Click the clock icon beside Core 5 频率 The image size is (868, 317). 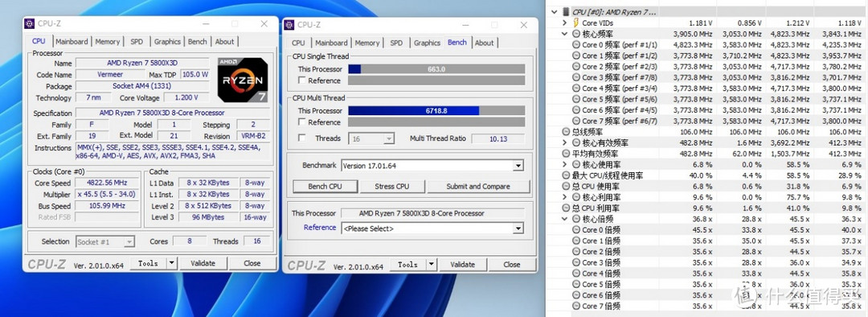point(575,99)
